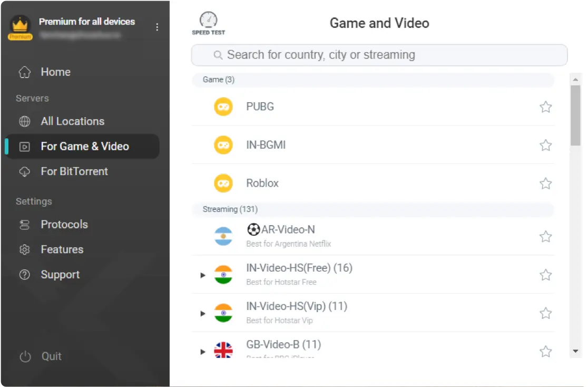Favorite the Roblox server
This screenshot has width=588, height=387.
[546, 183]
